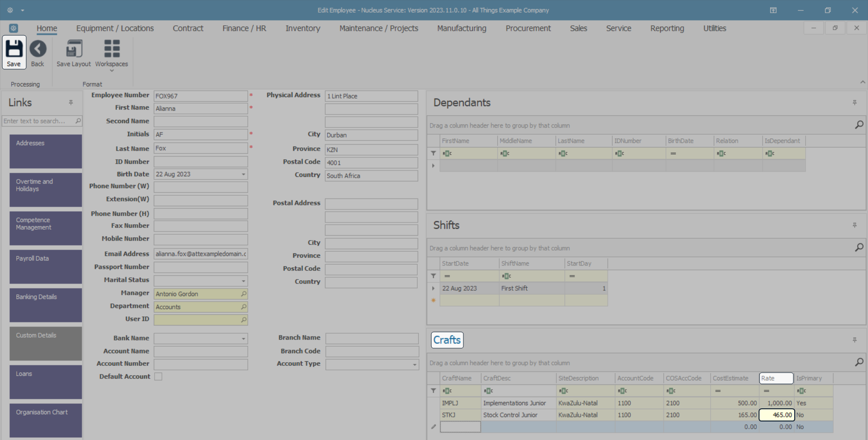Viewport: 868px width, 440px height.
Task: Click the Save Layout icon
Action: click(x=74, y=49)
